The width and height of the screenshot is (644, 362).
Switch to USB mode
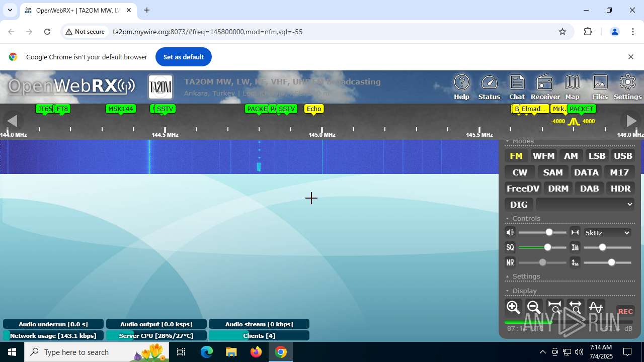click(623, 156)
